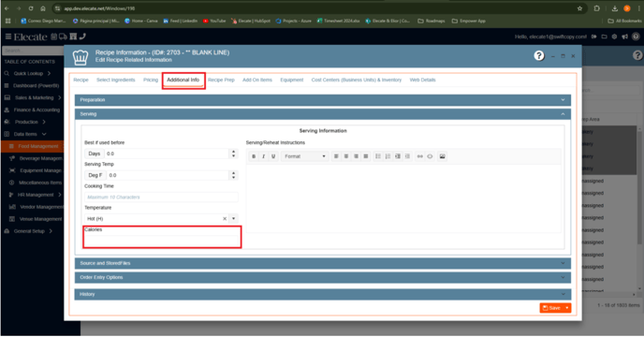Switch to Add On Items tab

pyautogui.click(x=257, y=80)
